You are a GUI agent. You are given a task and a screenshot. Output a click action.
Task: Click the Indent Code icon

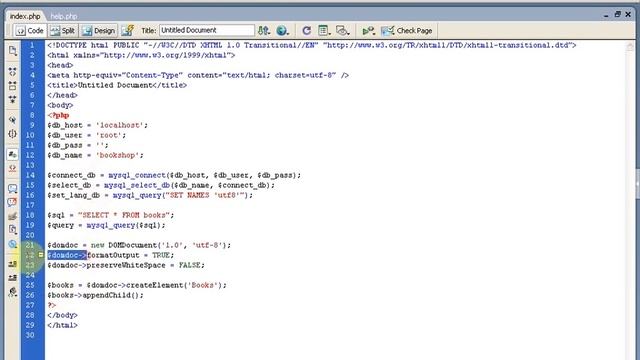(13, 264)
